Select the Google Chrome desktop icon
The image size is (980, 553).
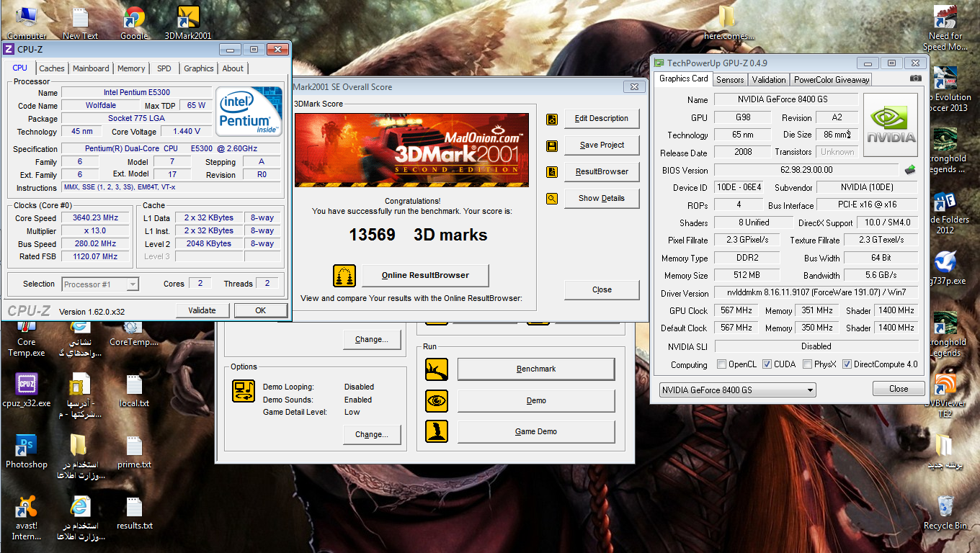pyautogui.click(x=134, y=22)
